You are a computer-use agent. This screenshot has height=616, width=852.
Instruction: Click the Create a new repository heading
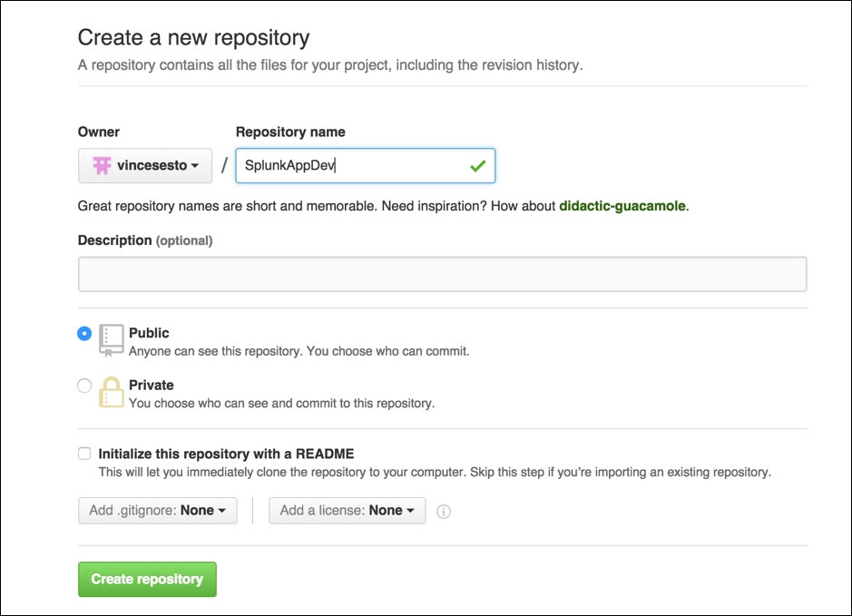(194, 38)
